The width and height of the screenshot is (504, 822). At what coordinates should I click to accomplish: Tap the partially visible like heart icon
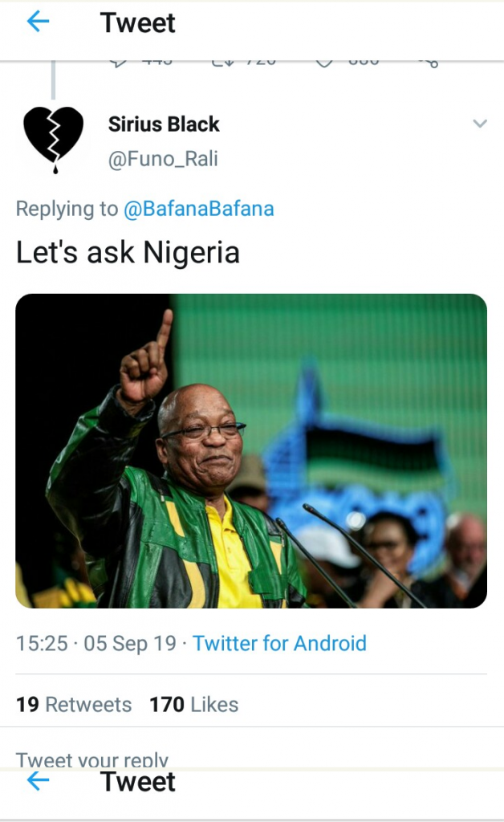click(x=324, y=63)
